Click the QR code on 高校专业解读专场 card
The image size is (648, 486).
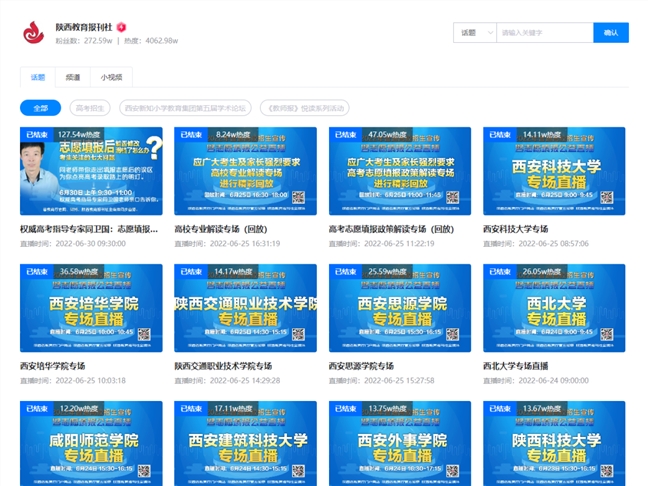click(x=298, y=197)
